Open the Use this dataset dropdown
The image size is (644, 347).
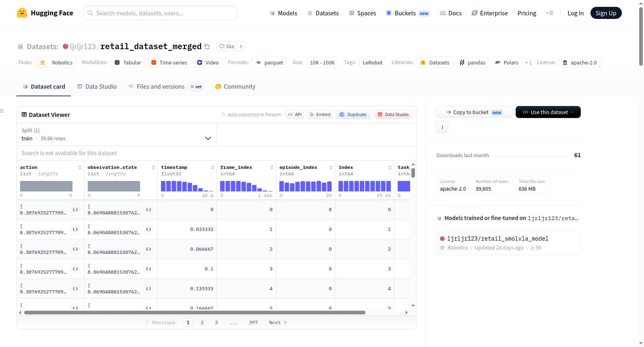coord(548,112)
